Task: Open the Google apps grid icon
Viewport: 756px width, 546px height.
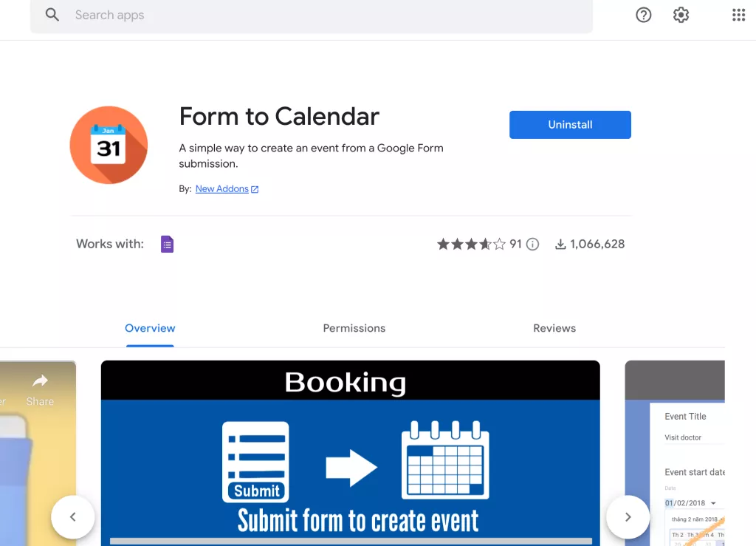Action: pyautogui.click(x=738, y=14)
